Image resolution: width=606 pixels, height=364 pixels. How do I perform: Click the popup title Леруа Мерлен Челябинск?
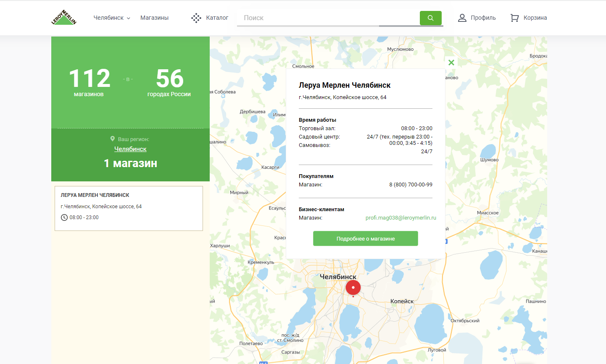pos(345,85)
